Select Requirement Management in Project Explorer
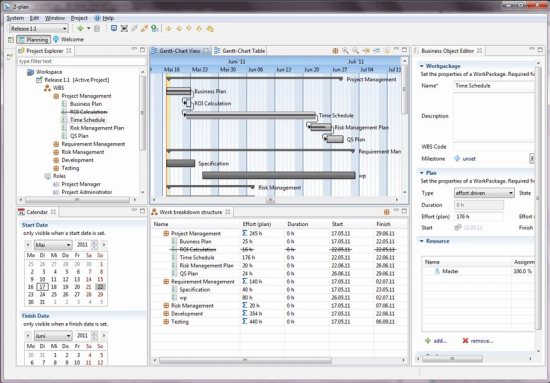The image size is (550, 383). pyautogui.click(x=93, y=144)
